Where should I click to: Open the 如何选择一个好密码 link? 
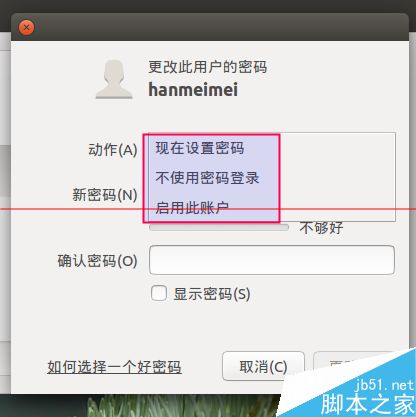pyautogui.click(x=114, y=367)
